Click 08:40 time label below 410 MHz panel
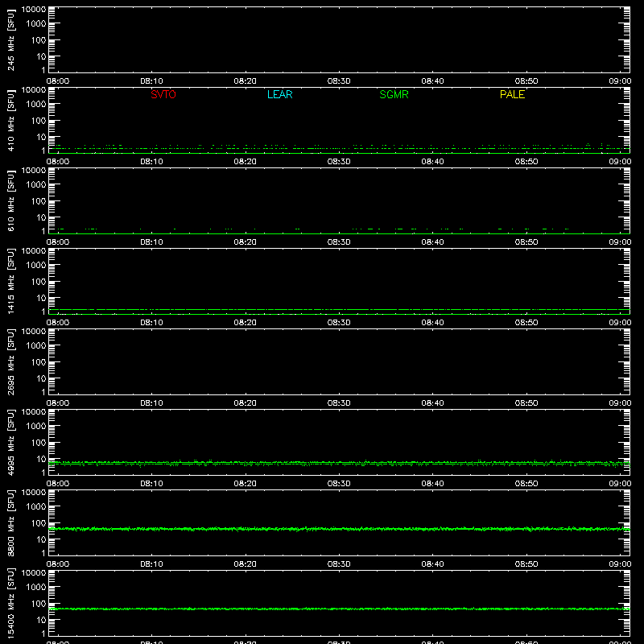This screenshot has width=644, height=644. (432, 162)
